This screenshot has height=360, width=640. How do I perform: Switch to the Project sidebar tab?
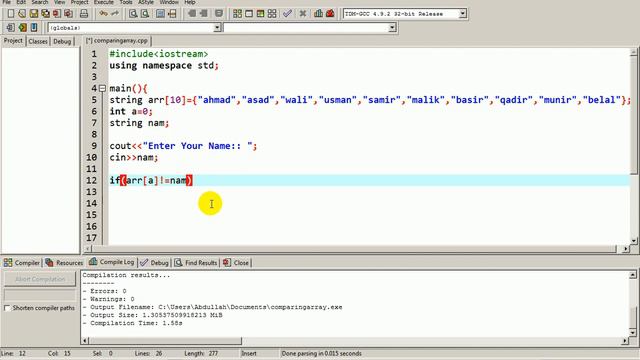point(13,41)
